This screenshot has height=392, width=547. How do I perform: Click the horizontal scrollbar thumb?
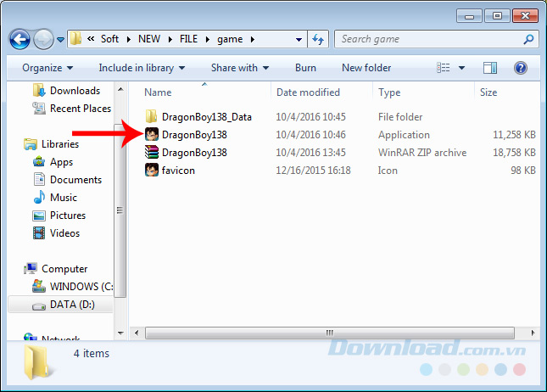(x=330, y=333)
